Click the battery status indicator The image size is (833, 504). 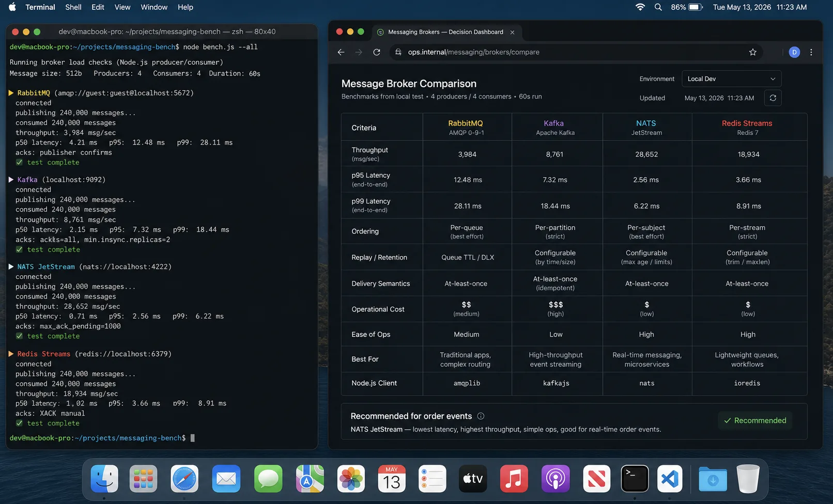click(x=687, y=7)
